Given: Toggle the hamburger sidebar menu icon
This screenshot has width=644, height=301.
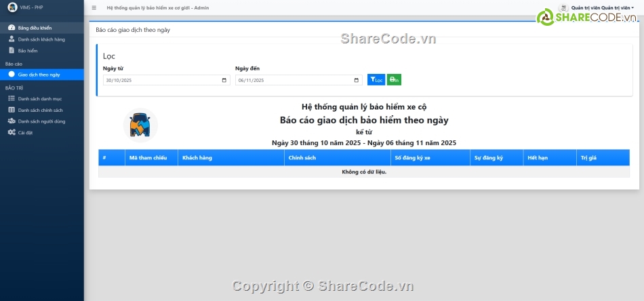Looking at the screenshot, I should pos(94,8).
